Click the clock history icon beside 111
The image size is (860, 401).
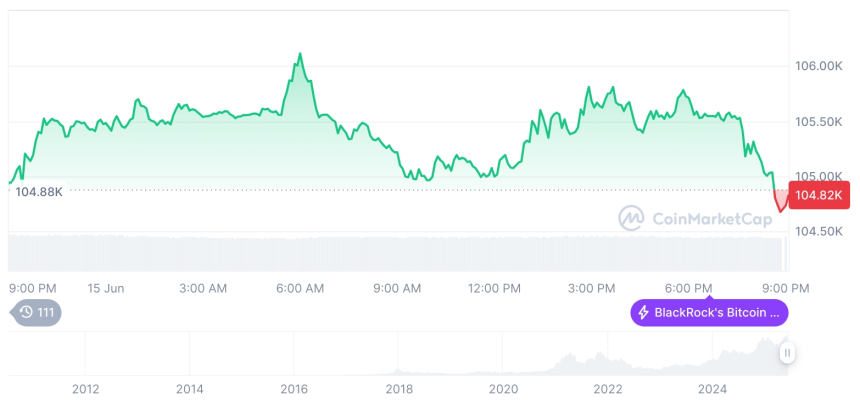26,313
